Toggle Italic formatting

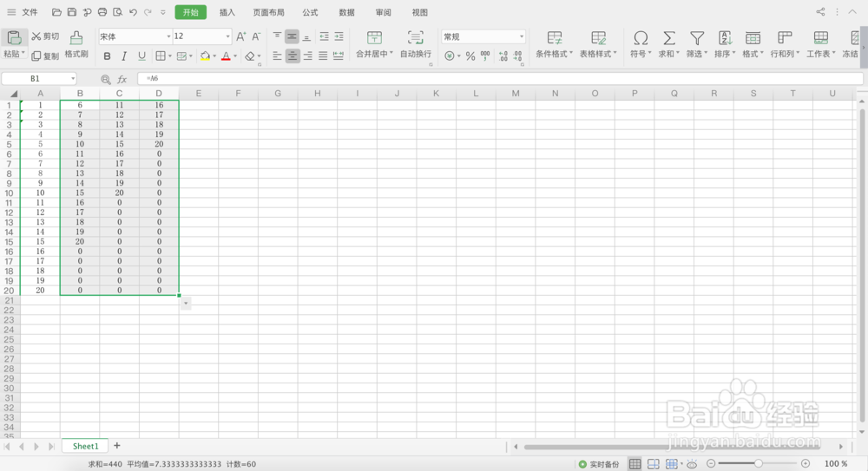(x=124, y=56)
